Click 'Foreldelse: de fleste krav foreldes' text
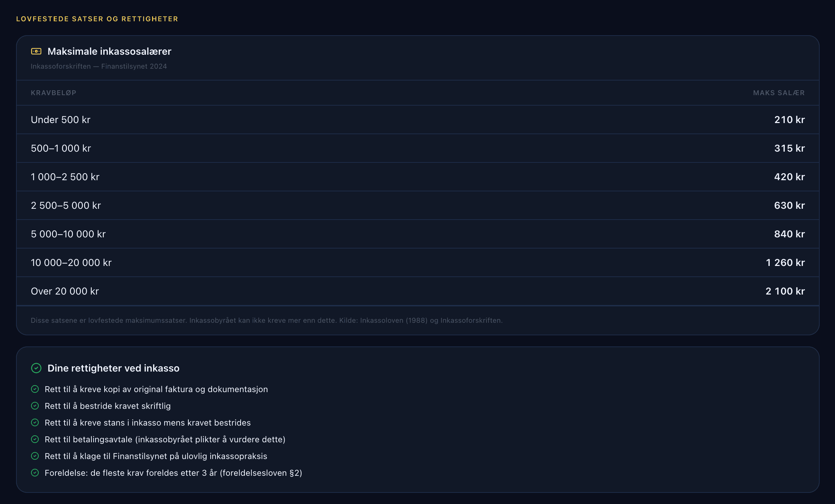835x504 pixels. (x=173, y=473)
